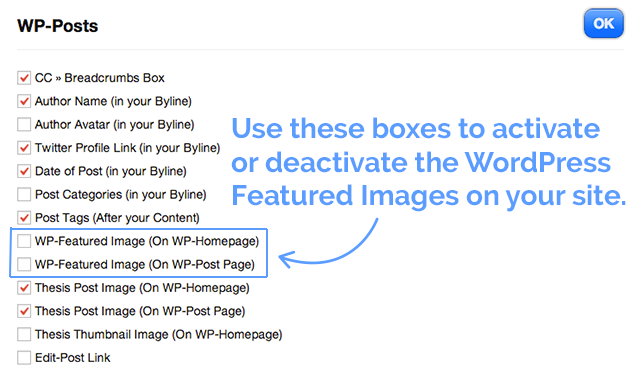Viewport: 641px width, 374px height.
Task: Disable Date of Post (in your Byline)
Action: click(x=24, y=171)
